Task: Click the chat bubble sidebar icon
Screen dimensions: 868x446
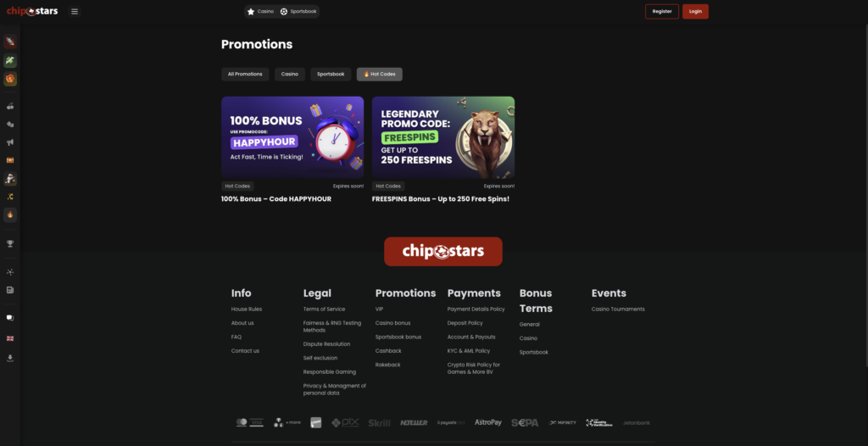Action: (x=10, y=318)
